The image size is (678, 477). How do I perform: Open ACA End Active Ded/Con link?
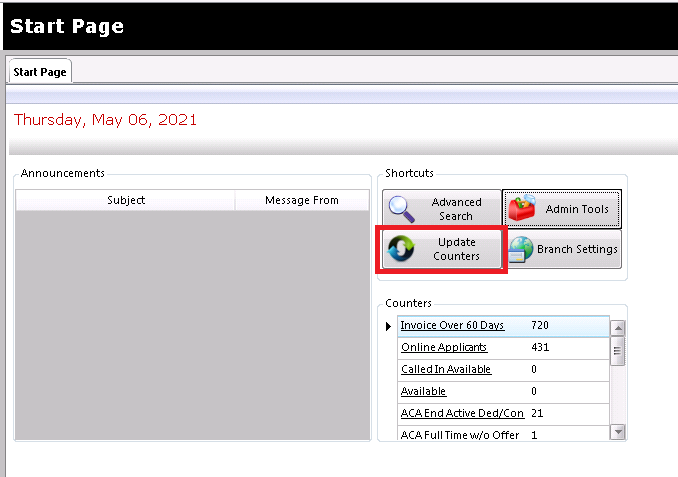(x=462, y=413)
